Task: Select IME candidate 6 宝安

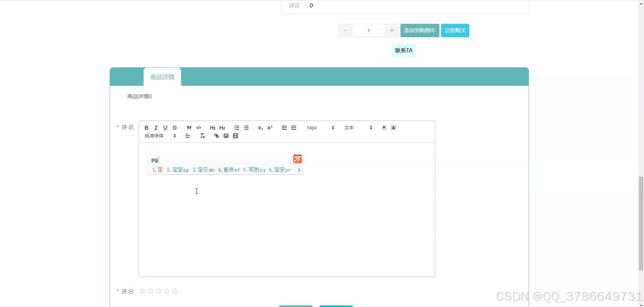Action: [280, 170]
